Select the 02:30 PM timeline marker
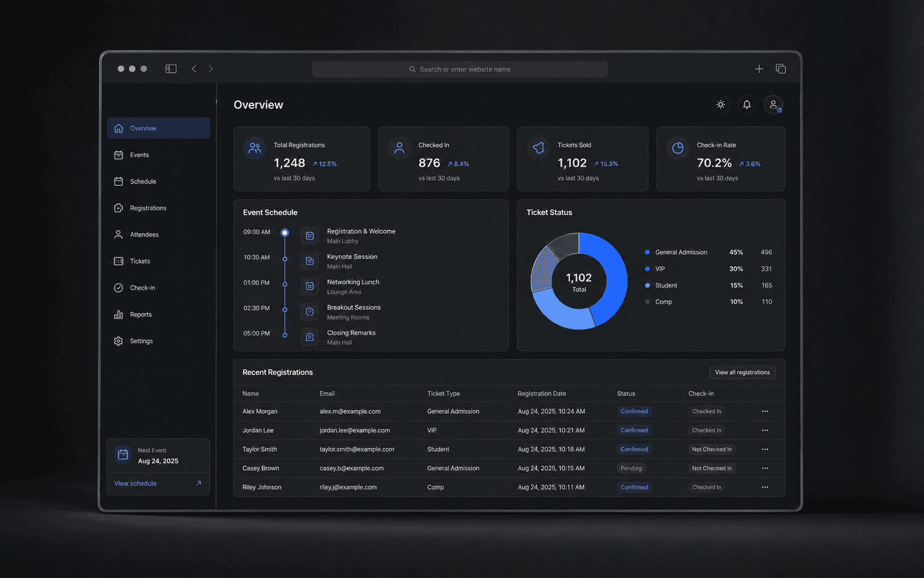924x578 pixels. point(285,309)
